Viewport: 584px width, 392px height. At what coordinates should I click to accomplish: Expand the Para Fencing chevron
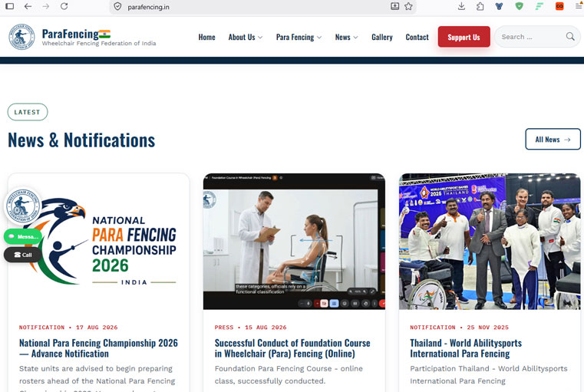click(319, 38)
